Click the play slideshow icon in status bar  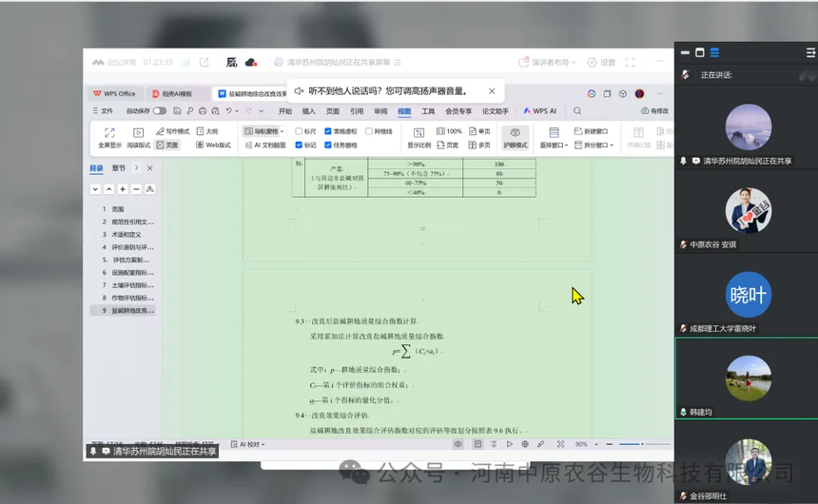[x=509, y=444]
